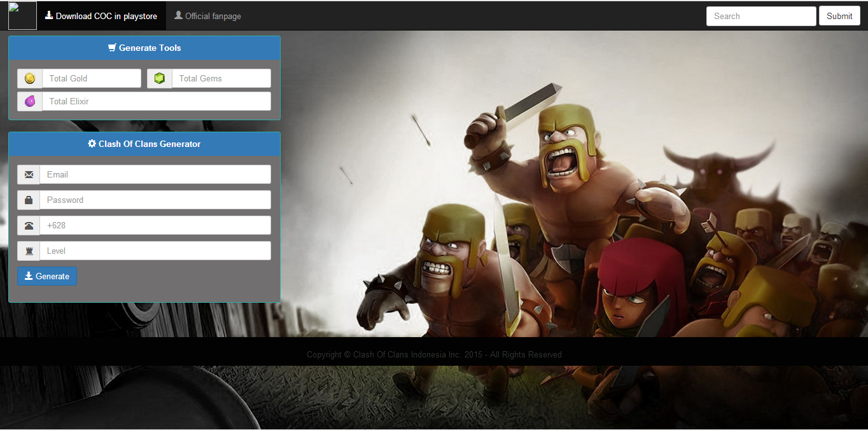The height and width of the screenshot is (430, 868).
Task: Click the download icon beside Download COC
Action: click(49, 15)
